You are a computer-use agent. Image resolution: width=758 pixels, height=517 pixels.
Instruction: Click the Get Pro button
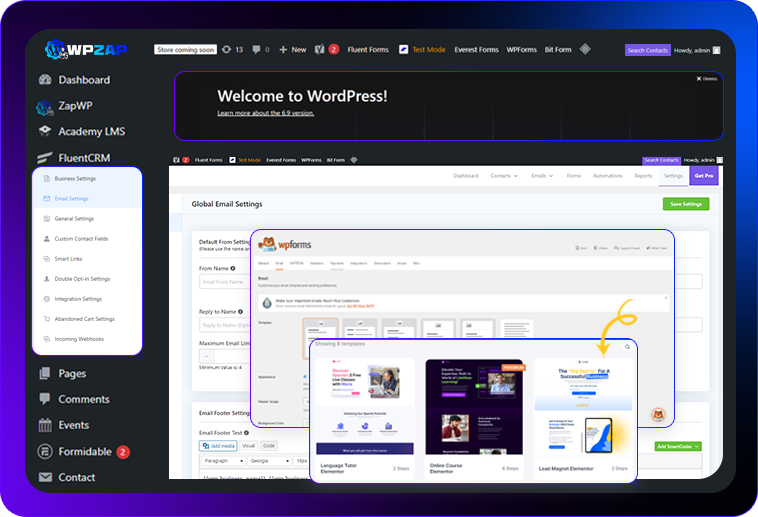[x=704, y=176]
